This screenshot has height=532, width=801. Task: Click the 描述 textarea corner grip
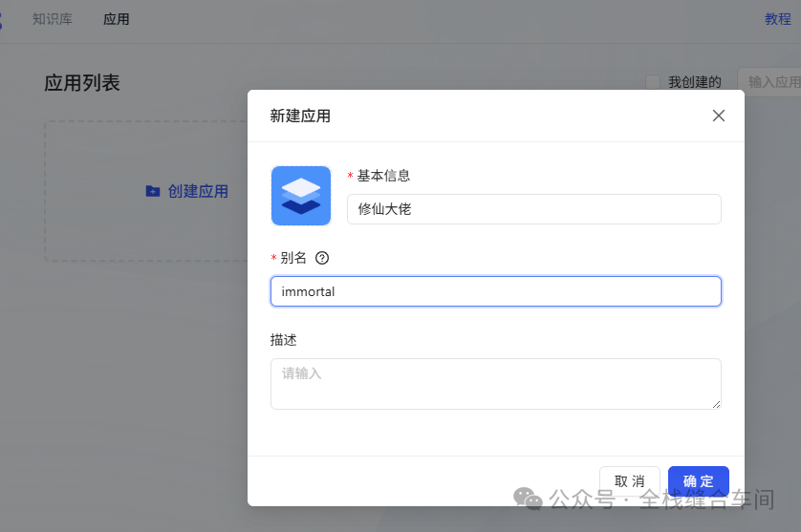click(x=716, y=404)
